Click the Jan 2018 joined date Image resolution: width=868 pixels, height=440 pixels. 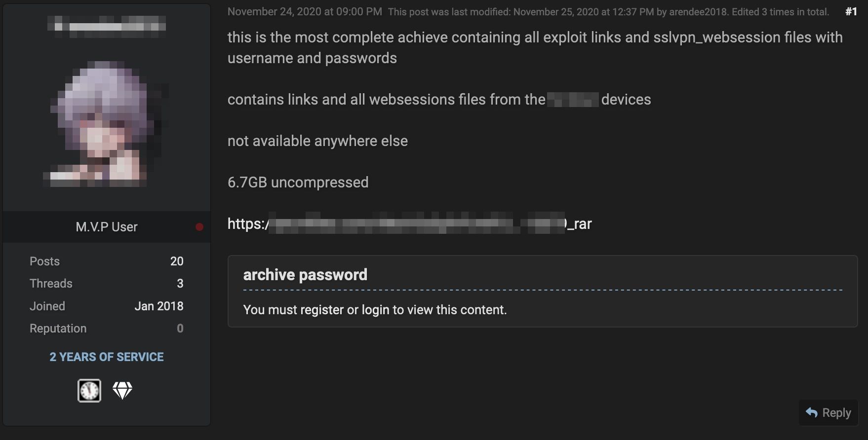(158, 306)
